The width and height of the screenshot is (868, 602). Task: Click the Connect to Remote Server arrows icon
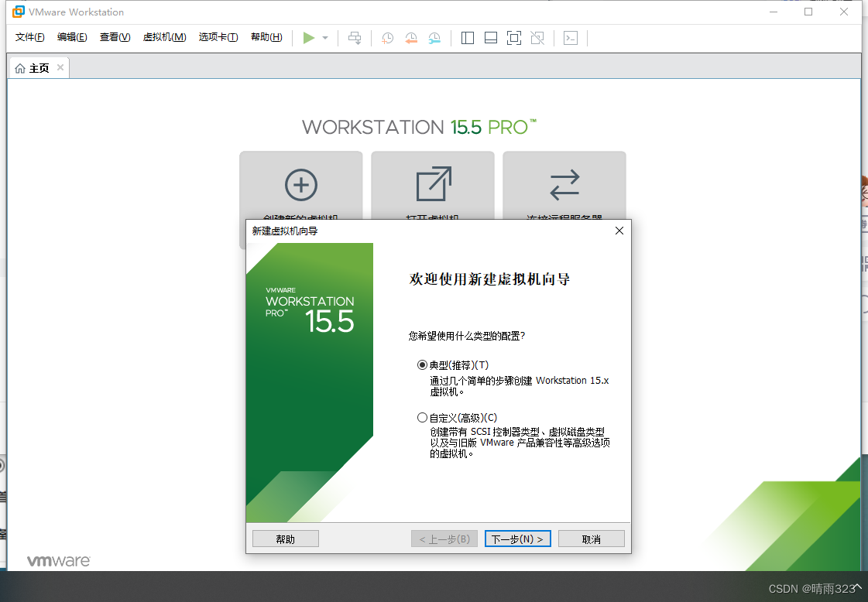click(564, 185)
